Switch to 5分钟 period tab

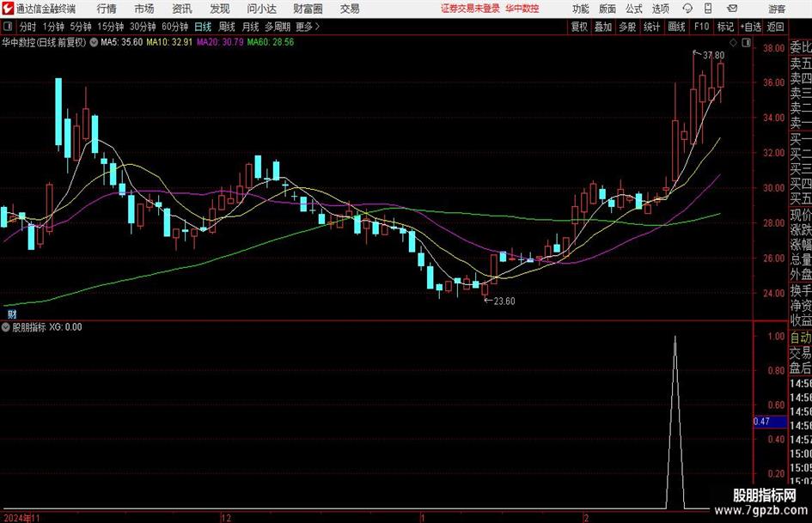(81, 27)
